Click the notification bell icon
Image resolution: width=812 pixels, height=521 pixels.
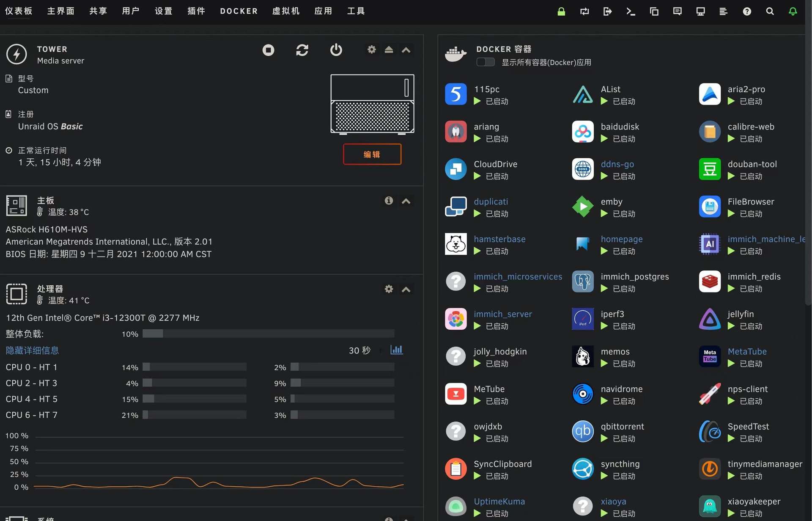click(793, 11)
